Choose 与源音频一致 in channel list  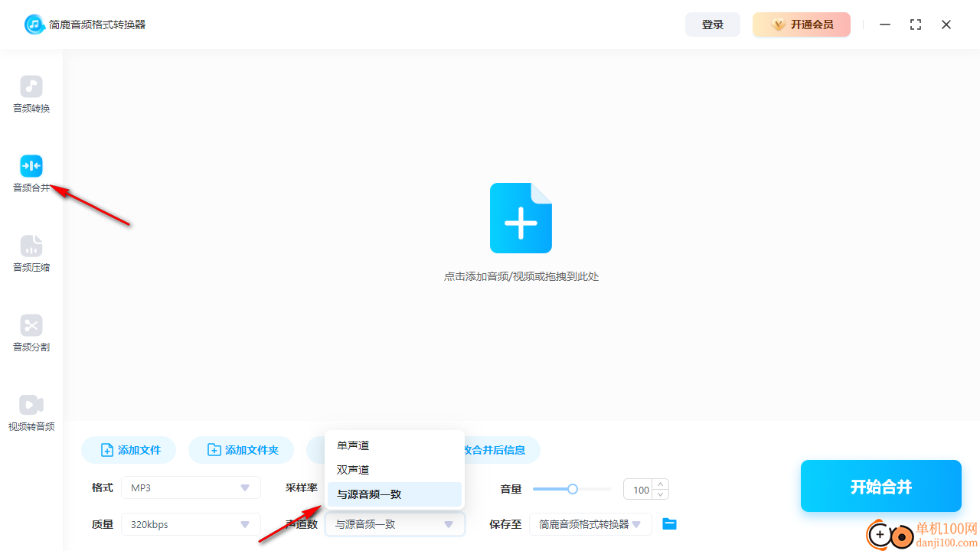coord(394,494)
